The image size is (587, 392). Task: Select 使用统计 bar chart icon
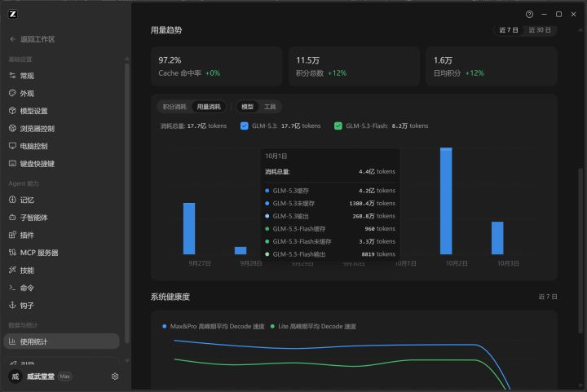tap(12, 341)
